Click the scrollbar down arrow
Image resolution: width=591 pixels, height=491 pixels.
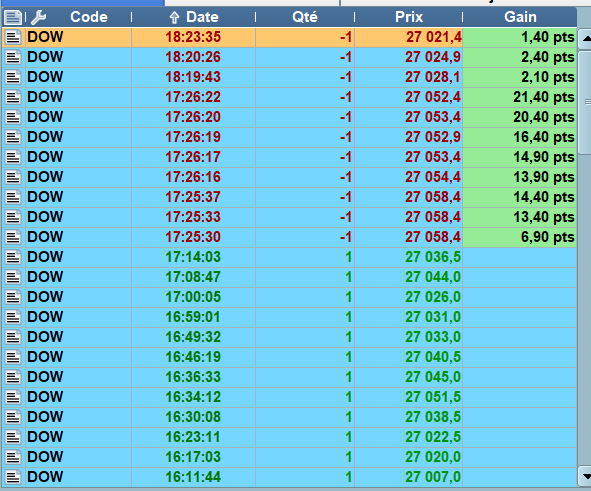pos(585,477)
